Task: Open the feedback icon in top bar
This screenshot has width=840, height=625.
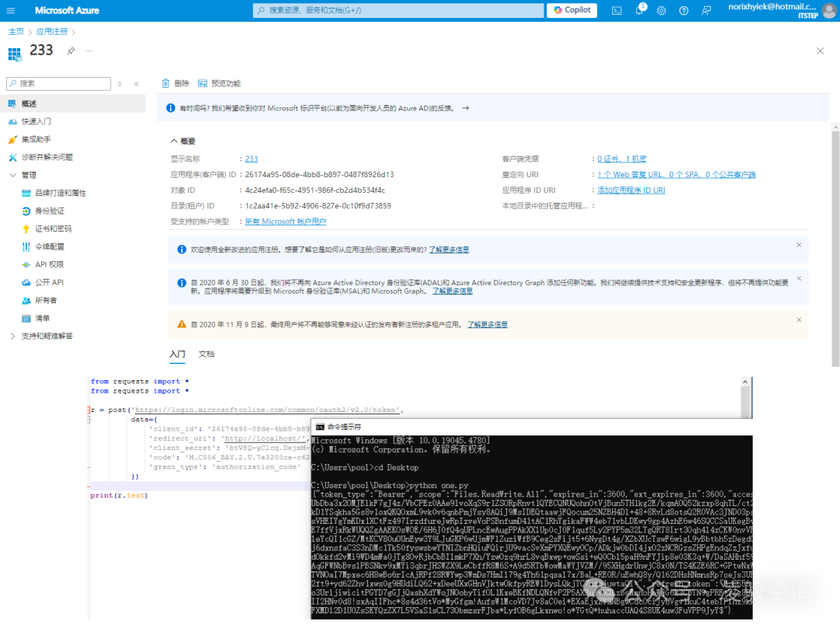Action: point(706,11)
